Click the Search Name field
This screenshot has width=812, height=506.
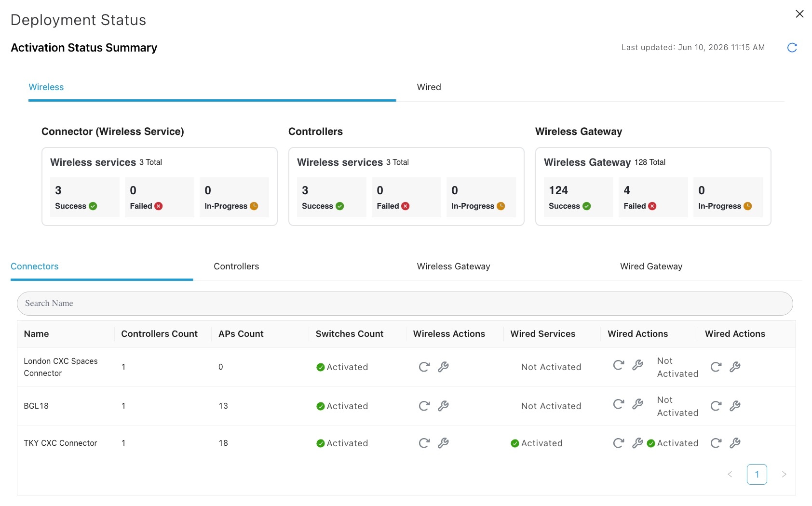pyautogui.click(x=405, y=304)
